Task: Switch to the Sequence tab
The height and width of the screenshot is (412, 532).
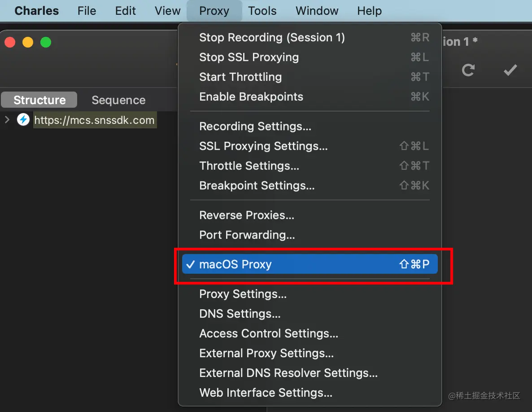Action: pos(118,100)
